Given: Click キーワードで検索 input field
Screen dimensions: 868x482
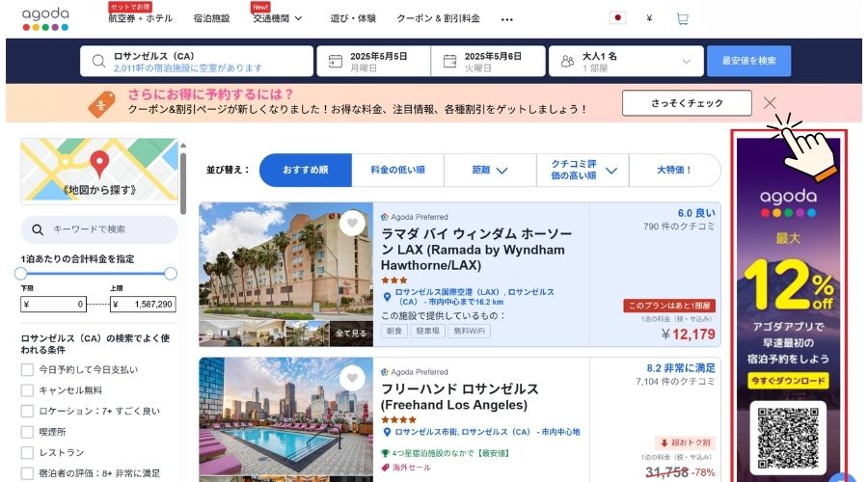Looking at the screenshot, I should [99, 229].
